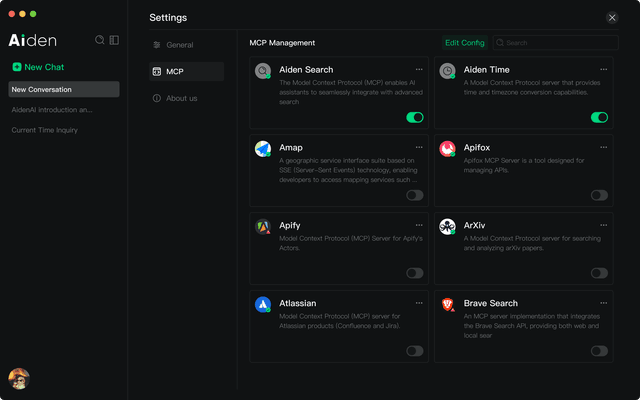The height and width of the screenshot is (400, 640).
Task: Disable the Aiden Search toggle
Action: [414, 117]
